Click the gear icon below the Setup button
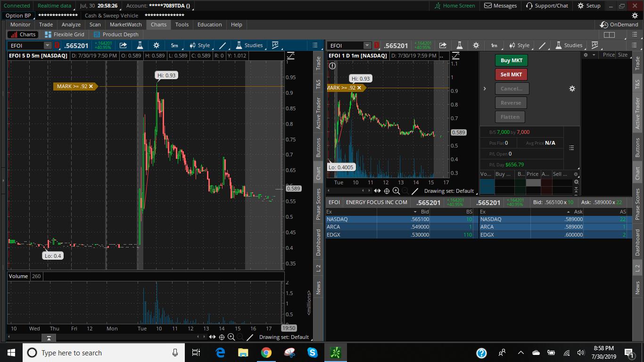 tap(635, 16)
